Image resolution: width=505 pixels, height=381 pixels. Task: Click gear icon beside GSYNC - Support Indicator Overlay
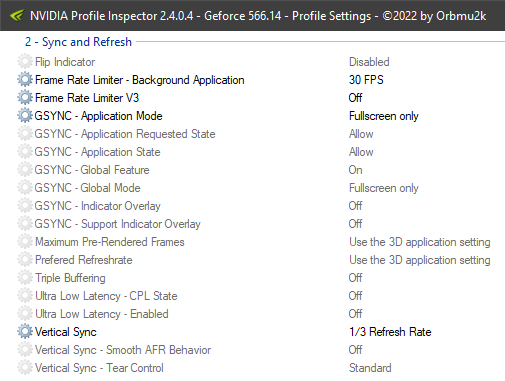click(x=25, y=224)
